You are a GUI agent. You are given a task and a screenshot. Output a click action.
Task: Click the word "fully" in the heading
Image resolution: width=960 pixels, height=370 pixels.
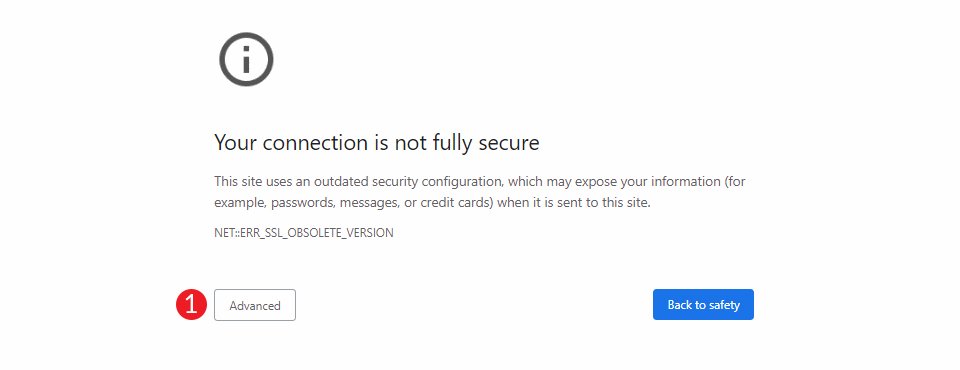point(450,143)
